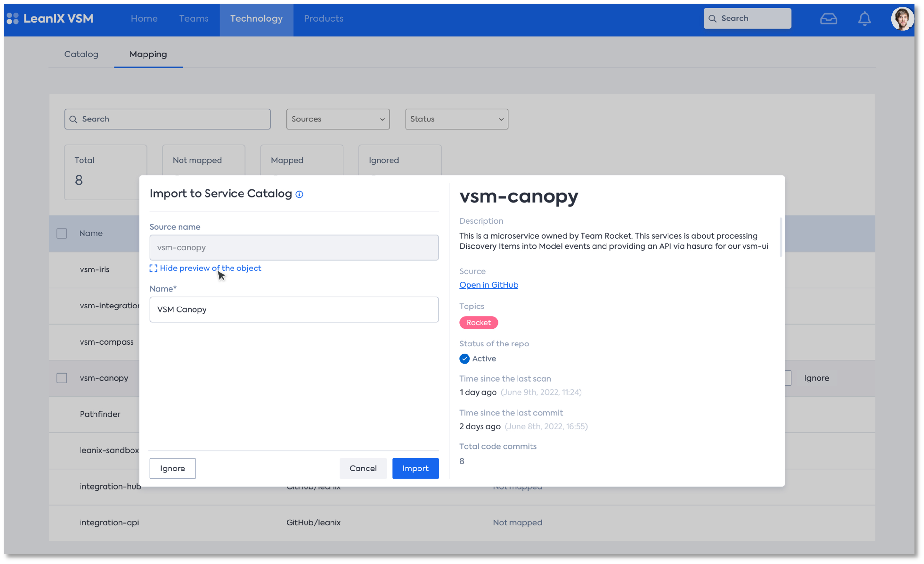This screenshot has height=564, width=924.
Task: Open the Teams menu
Action: 194,19
